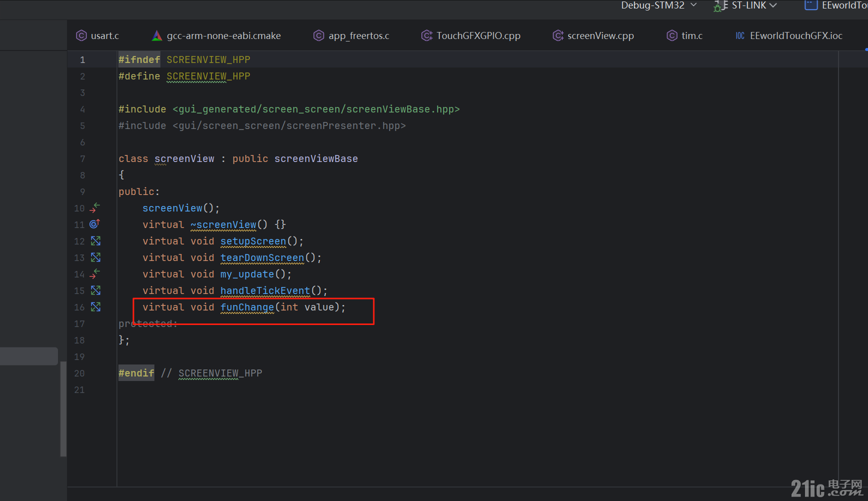Click the gutter icon beside funChange line 16
Screen dimensions: 868x501
click(x=96, y=307)
